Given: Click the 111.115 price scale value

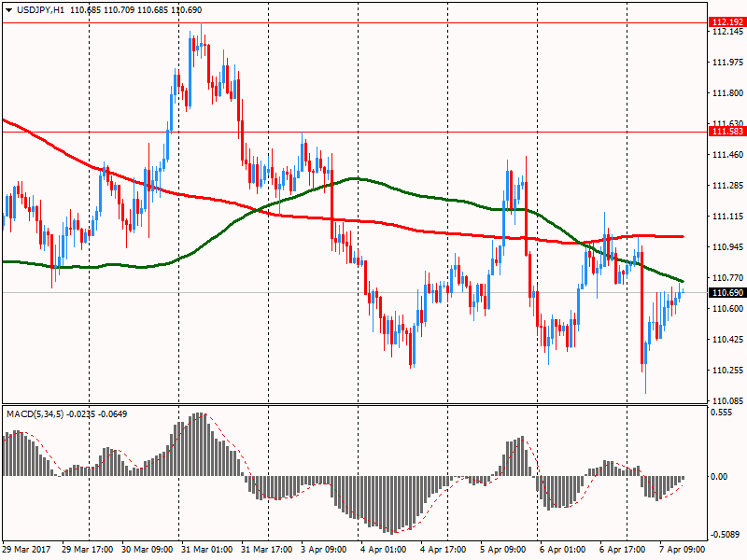Looking at the screenshot, I should [x=727, y=217].
